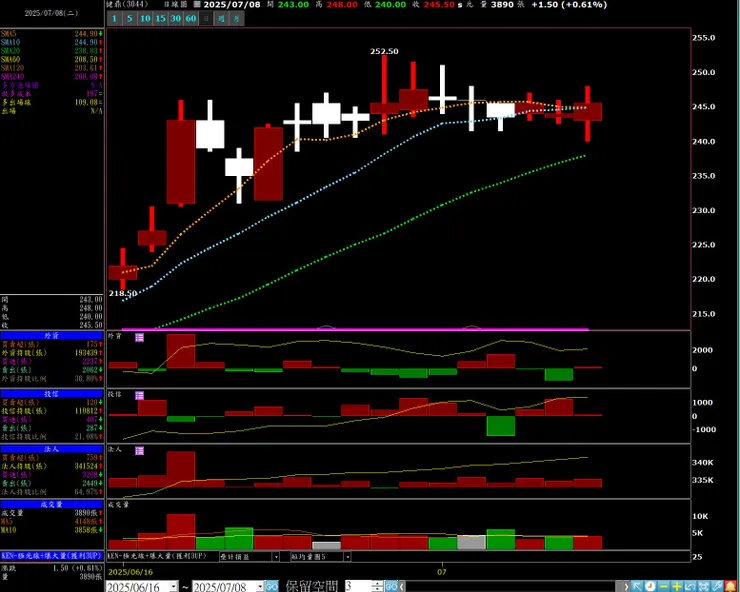Image resolution: width=740 pixels, height=592 pixels.
Task: Click the SMA10 legend row
Action: 51,42
